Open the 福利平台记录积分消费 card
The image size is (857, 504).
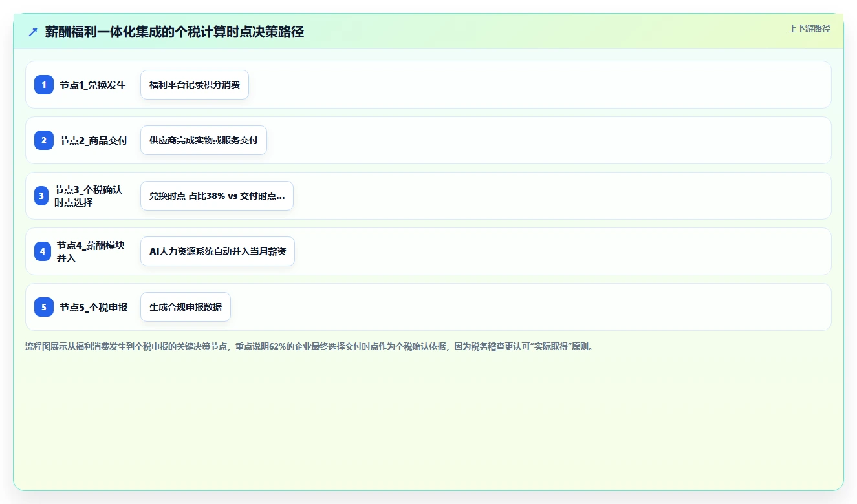pos(195,85)
